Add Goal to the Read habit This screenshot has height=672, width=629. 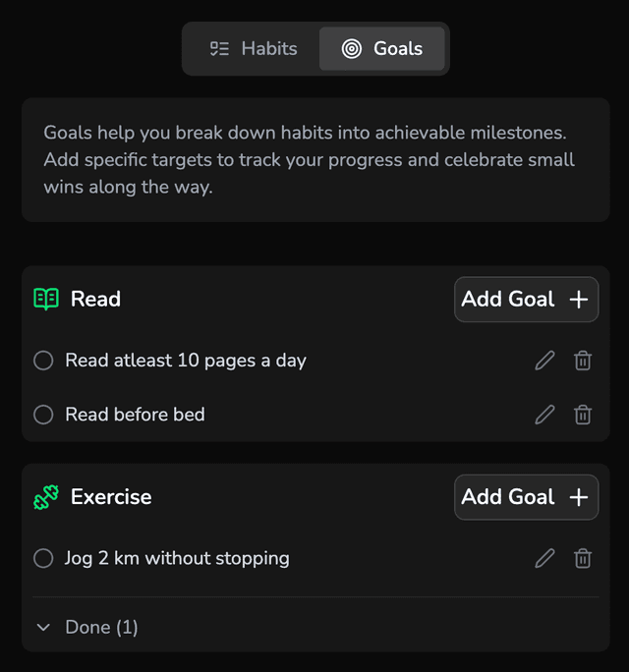tap(526, 299)
